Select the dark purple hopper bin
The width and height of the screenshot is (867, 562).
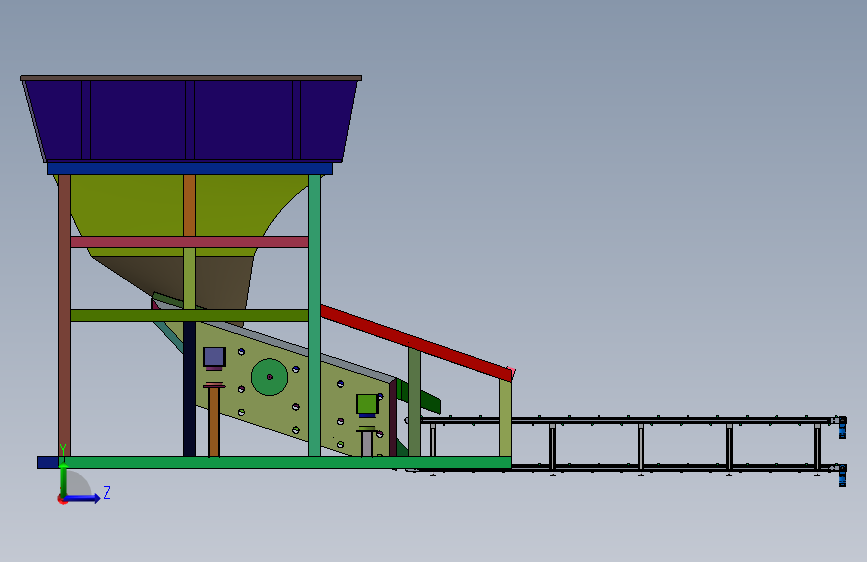pos(190,120)
